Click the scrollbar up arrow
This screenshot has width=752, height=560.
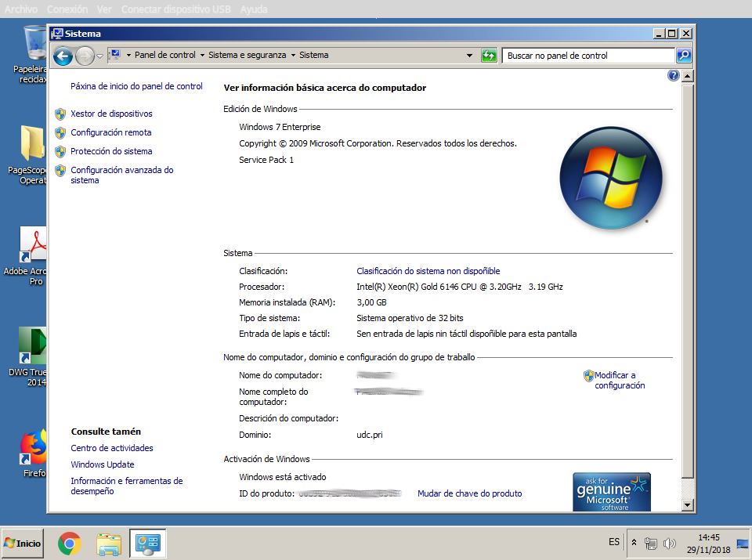(x=687, y=76)
